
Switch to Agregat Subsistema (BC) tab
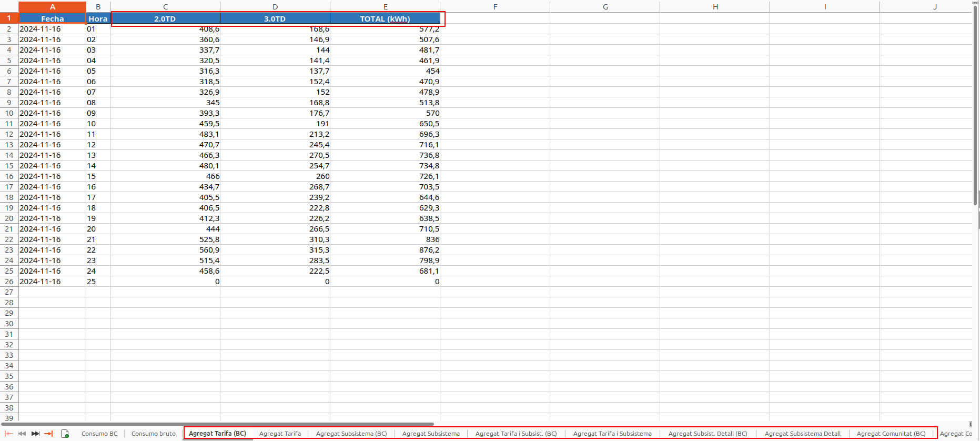click(351, 434)
